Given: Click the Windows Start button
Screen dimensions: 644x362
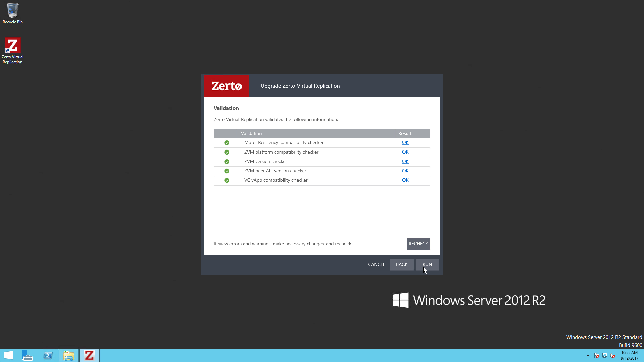Looking at the screenshot, I should (8, 355).
